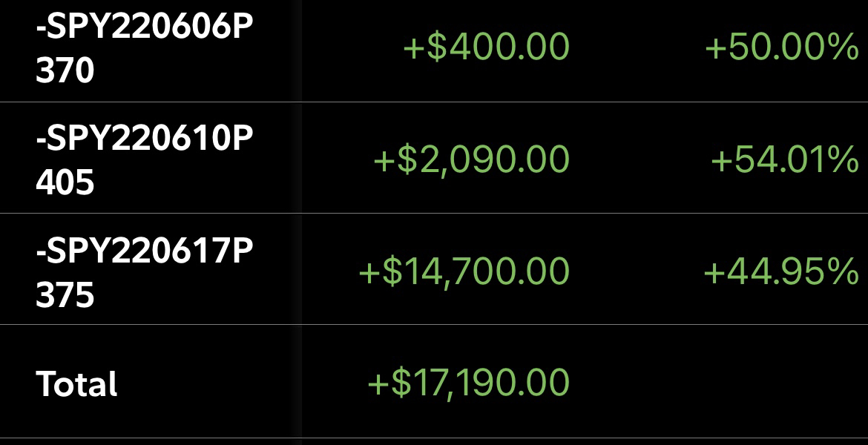Select the 370 strike price text
The image size is (868, 445).
(65, 71)
